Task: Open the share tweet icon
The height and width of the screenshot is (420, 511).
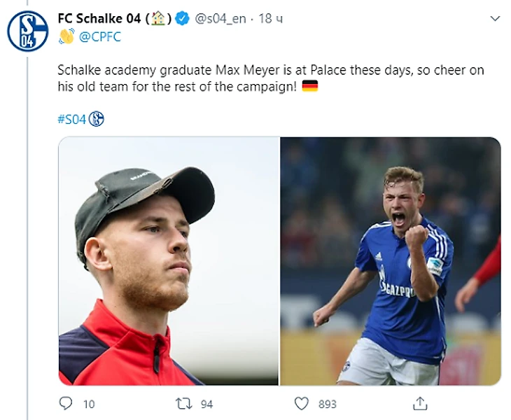Action: (420, 403)
